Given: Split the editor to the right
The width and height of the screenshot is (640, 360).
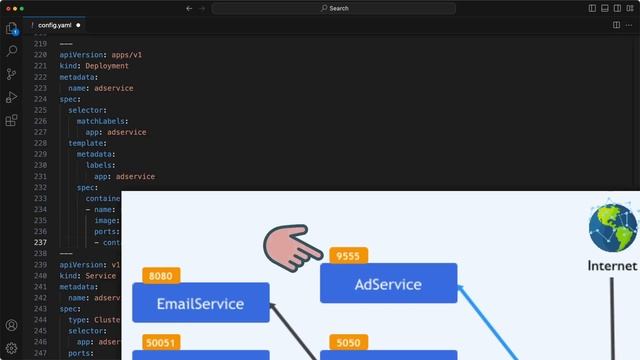Looking at the screenshot, I should click(x=616, y=25).
